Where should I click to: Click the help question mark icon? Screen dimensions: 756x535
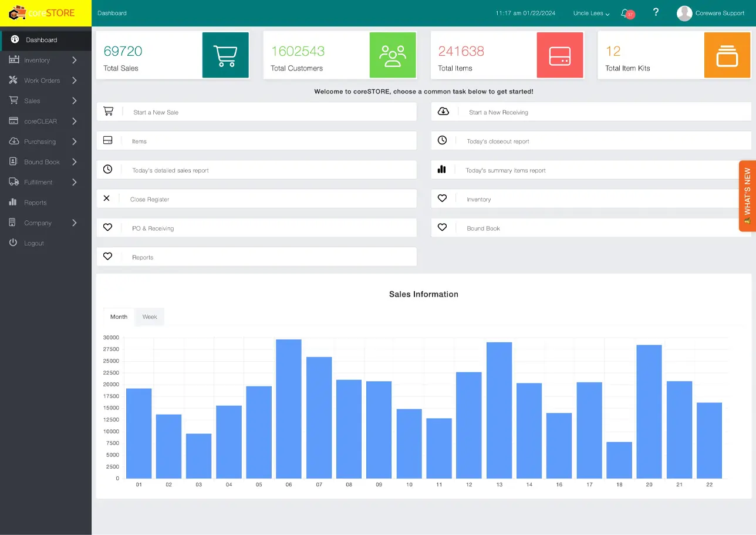(x=656, y=12)
